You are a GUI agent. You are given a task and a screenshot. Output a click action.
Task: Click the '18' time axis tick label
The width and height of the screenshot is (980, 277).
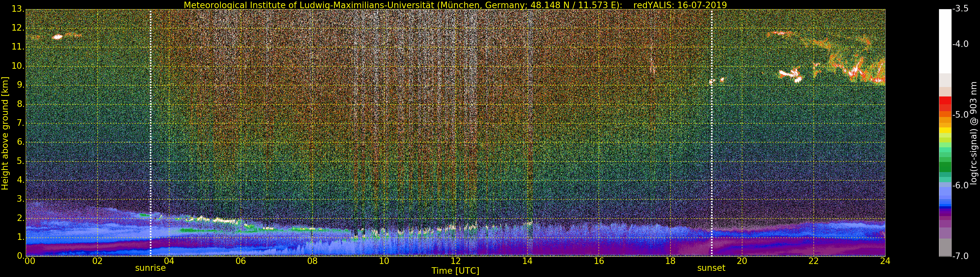(670, 261)
